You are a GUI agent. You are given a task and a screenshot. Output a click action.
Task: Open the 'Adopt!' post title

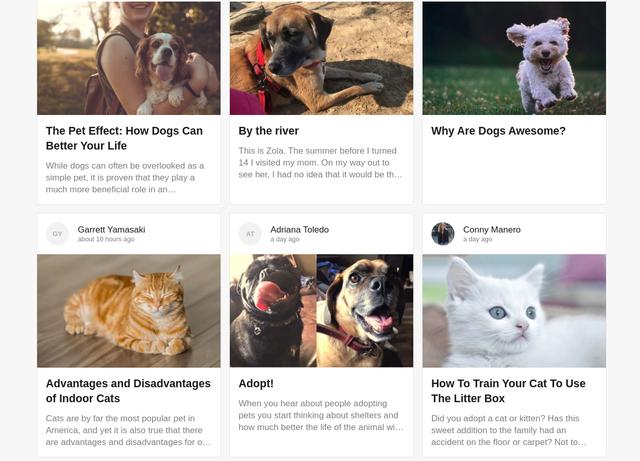256,384
